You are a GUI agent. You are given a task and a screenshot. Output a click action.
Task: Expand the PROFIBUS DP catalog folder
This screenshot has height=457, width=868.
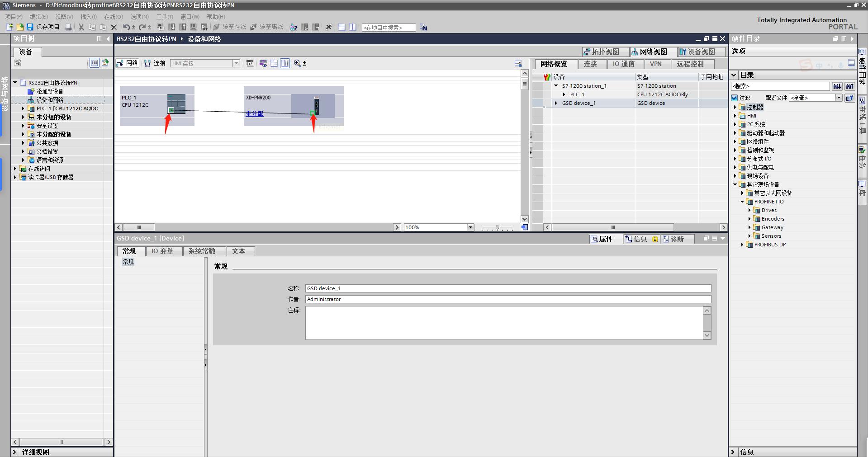[x=742, y=245]
